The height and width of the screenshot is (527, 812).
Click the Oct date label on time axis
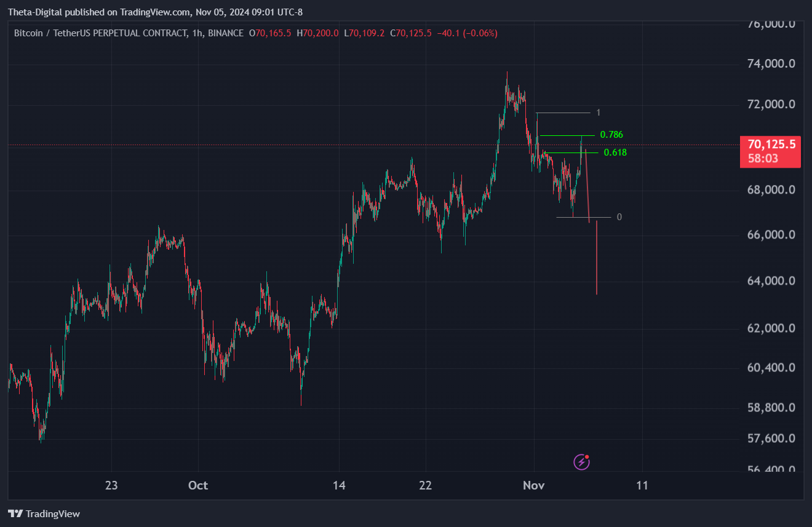click(x=198, y=485)
